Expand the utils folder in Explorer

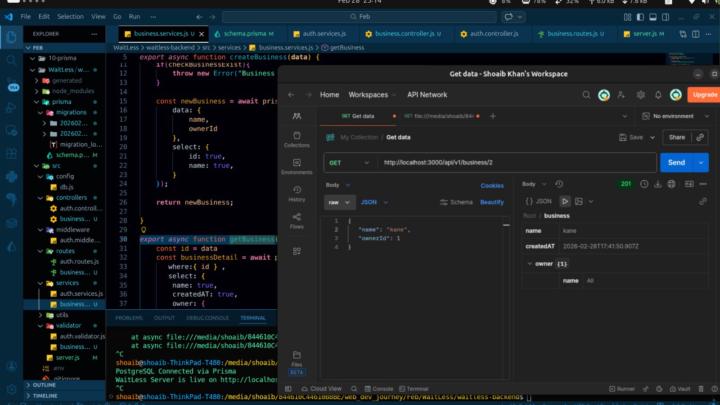coord(41,315)
